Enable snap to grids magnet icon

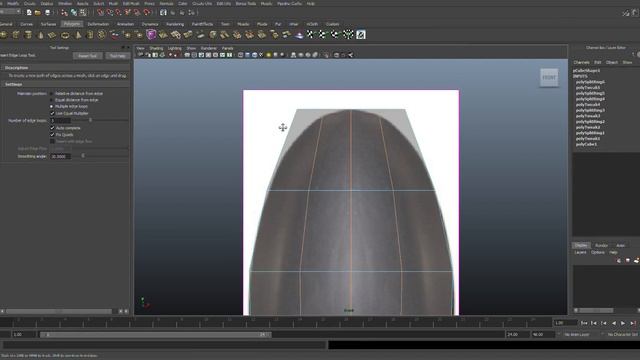[x=100, y=13]
